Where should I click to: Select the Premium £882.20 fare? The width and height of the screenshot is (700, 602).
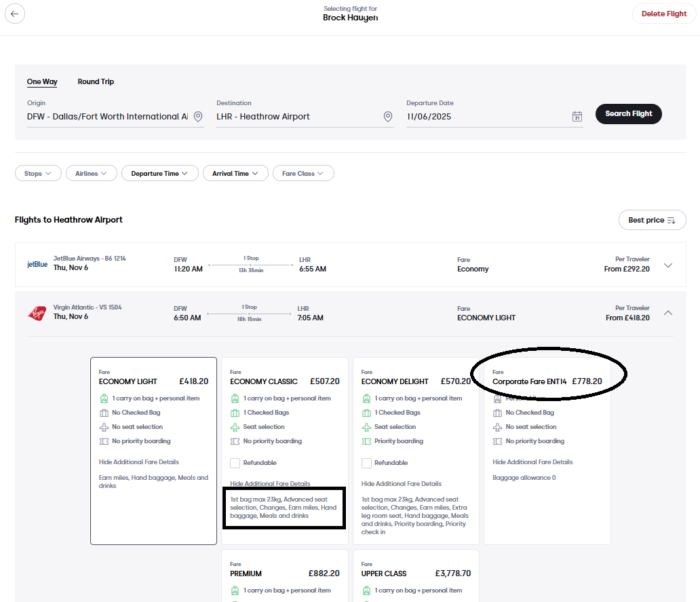[x=285, y=576]
